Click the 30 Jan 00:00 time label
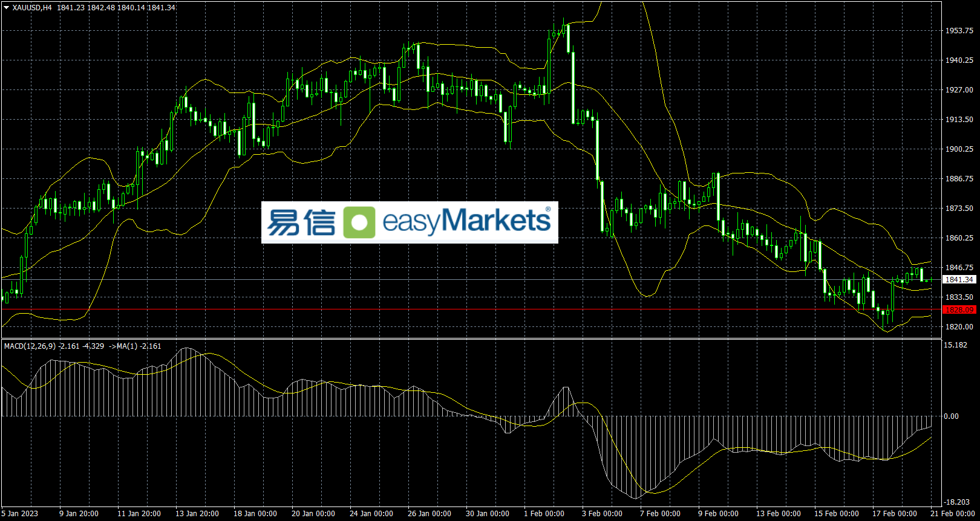The height and width of the screenshot is (521, 980). [x=488, y=514]
